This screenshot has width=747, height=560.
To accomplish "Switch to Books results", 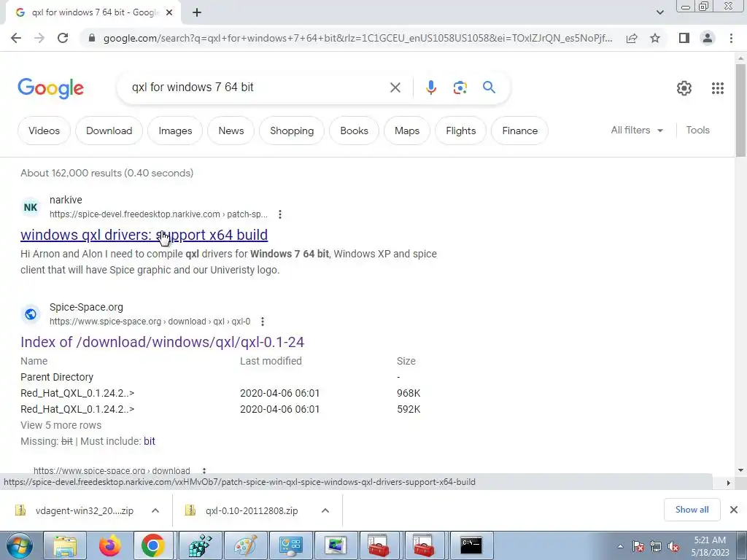I will tap(354, 131).
